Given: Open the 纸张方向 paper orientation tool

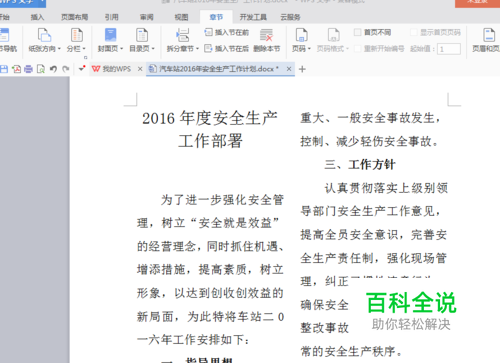Looking at the screenshot, I should pyautogui.click(x=45, y=40).
